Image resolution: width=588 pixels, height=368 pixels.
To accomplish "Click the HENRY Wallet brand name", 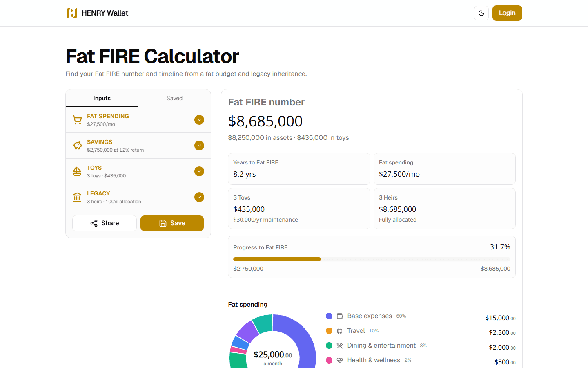I will coord(105,13).
